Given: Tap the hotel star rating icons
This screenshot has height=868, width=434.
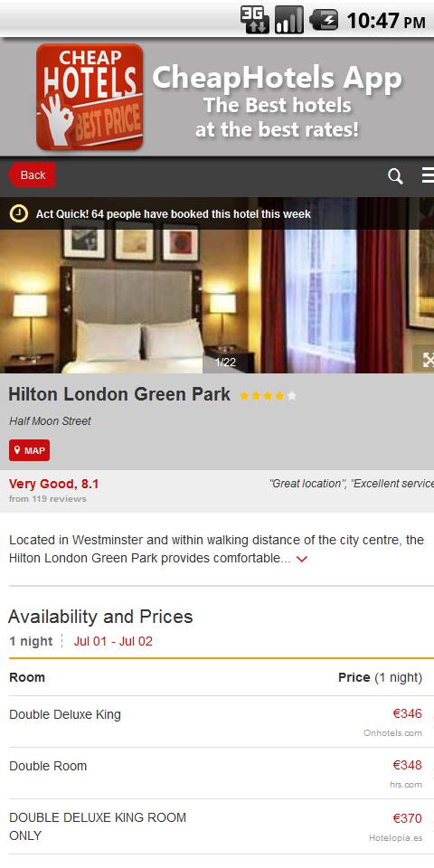Looking at the screenshot, I should 268,396.
